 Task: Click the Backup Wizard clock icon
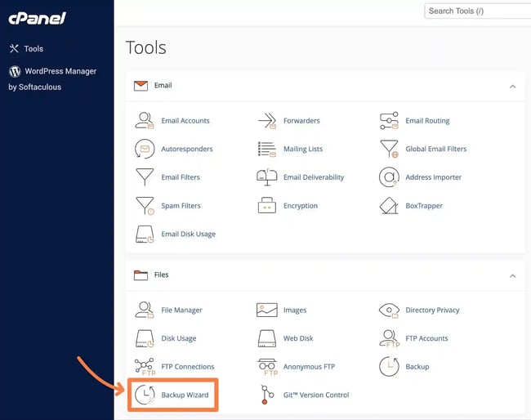(145, 395)
